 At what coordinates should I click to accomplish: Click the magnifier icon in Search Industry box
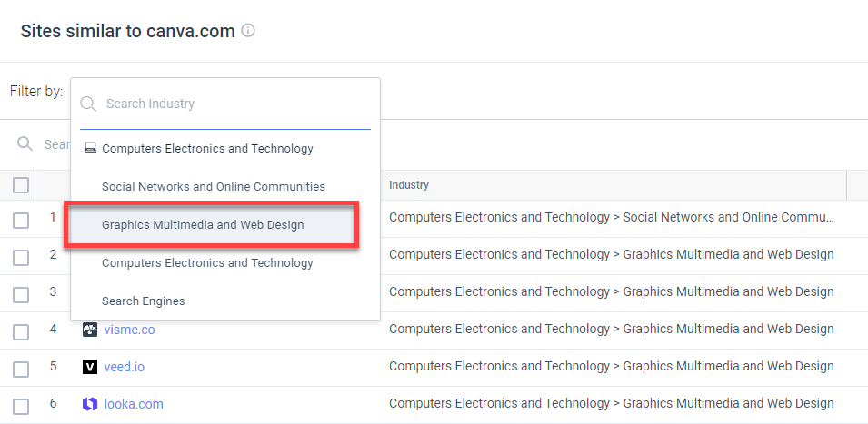coord(88,104)
